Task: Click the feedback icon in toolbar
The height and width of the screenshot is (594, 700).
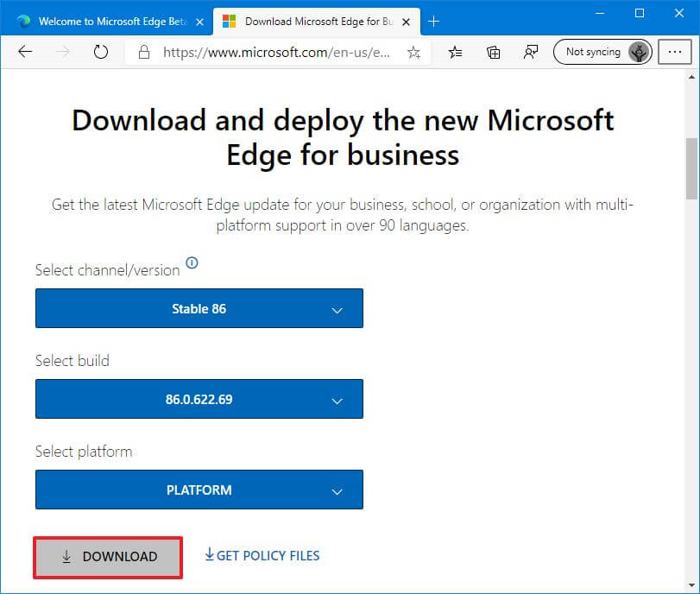Action: tap(531, 52)
